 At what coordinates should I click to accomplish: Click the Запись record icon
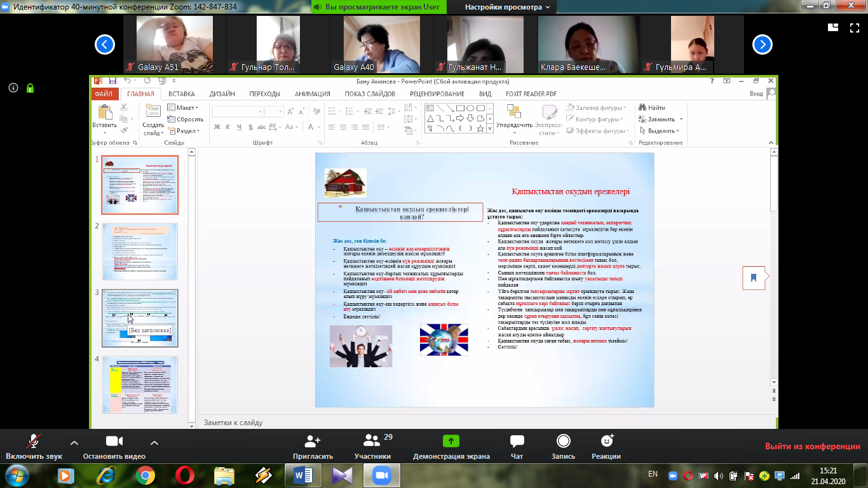tap(563, 442)
